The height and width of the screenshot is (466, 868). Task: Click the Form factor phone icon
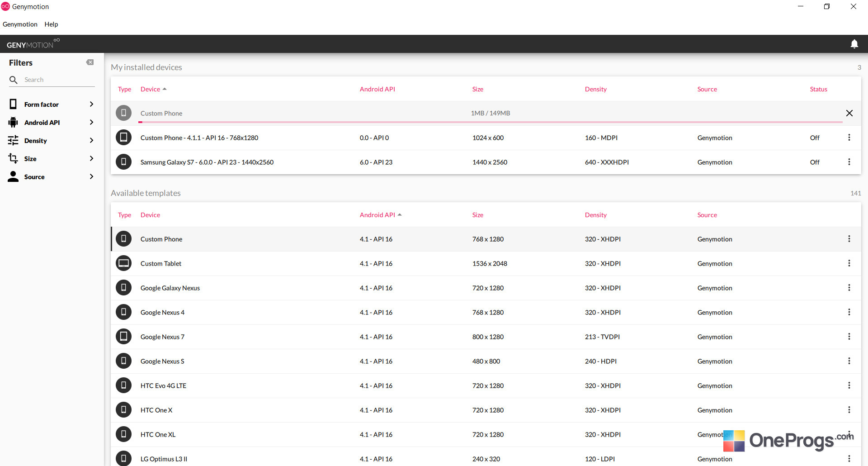13,104
